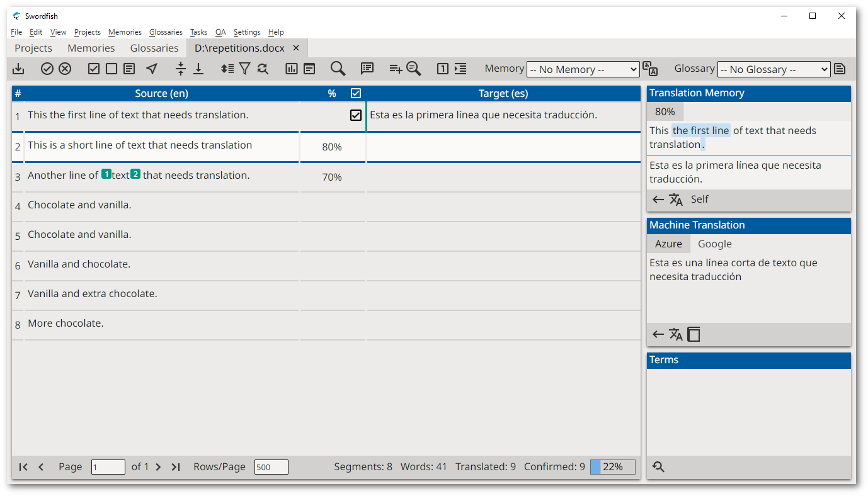The height and width of the screenshot is (496, 868).
Task: Accept translation memory match with arrow icon
Action: 658,200
